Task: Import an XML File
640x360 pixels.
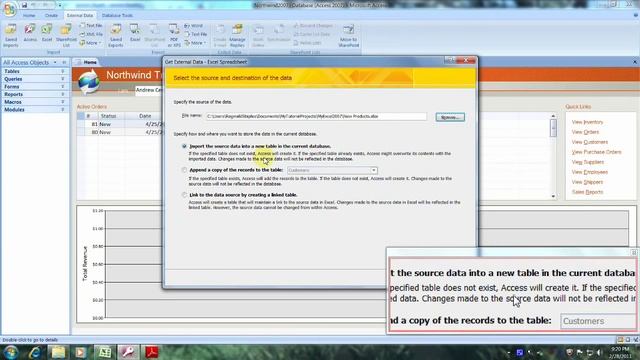Action: click(x=91, y=34)
